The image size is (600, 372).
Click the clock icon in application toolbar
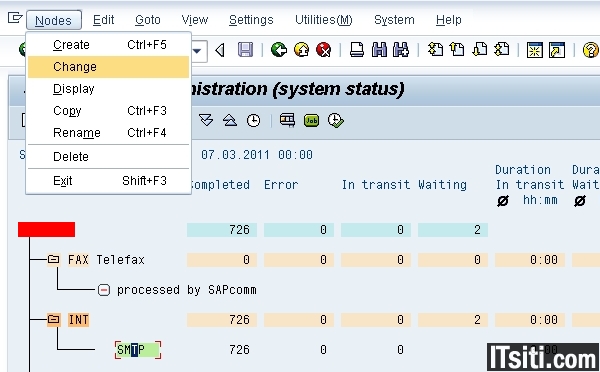[253, 121]
